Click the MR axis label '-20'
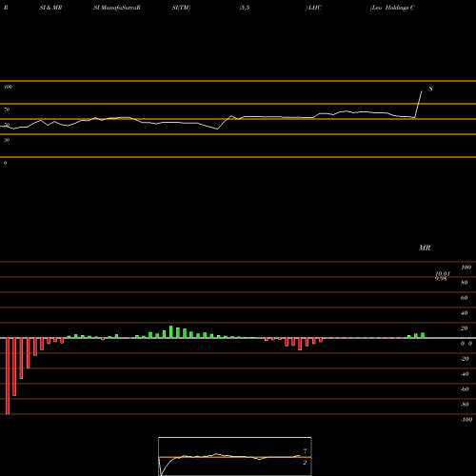476x476 pixels. pos(465,359)
